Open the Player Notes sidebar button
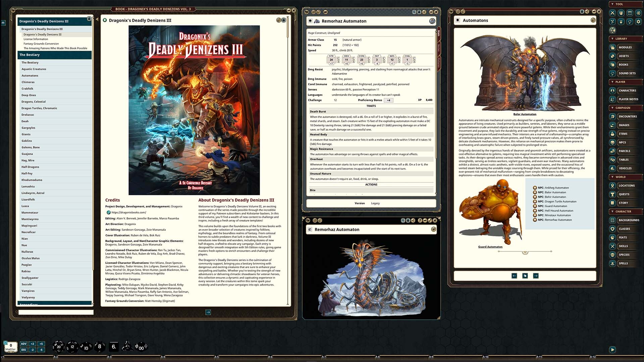 pyautogui.click(x=626, y=99)
